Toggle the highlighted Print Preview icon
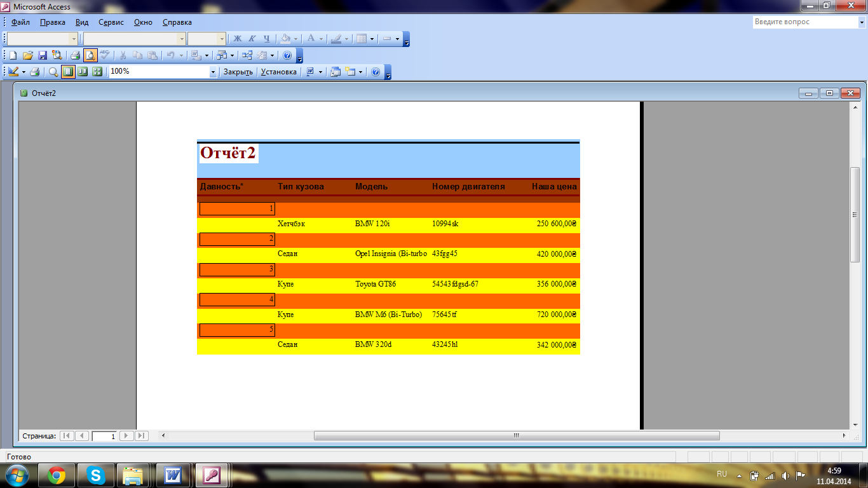Viewport: 868px width, 488px height. pyautogui.click(x=90, y=55)
